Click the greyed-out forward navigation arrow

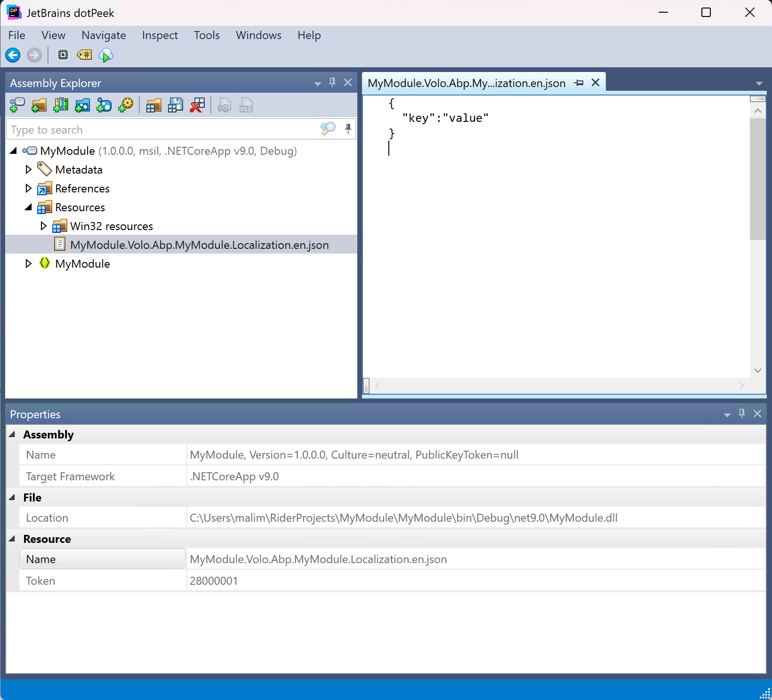pyautogui.click(x=34, y=56)
